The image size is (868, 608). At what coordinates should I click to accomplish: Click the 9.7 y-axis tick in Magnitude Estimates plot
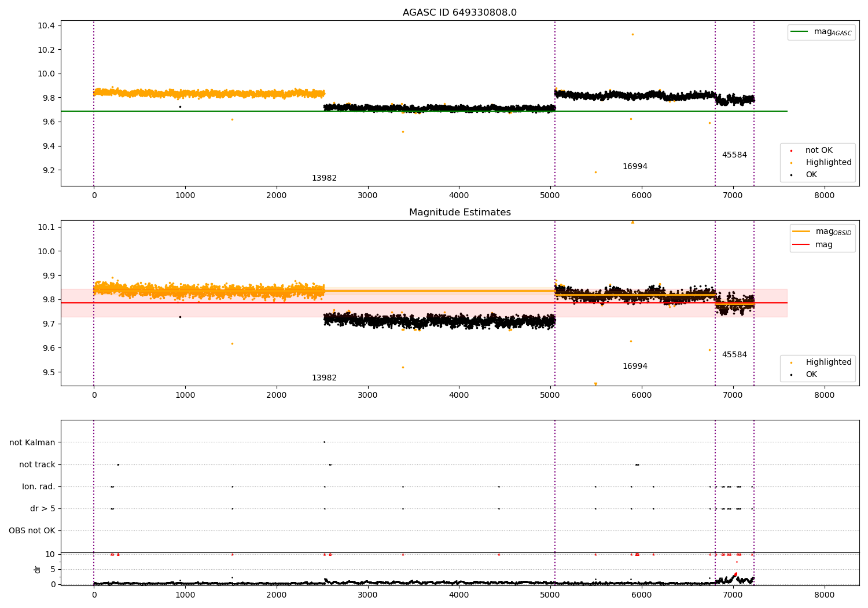(x=49, y=324)
